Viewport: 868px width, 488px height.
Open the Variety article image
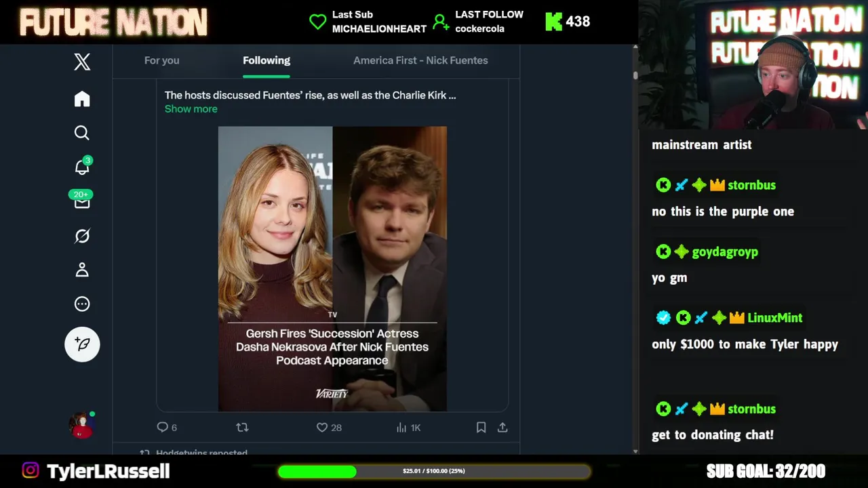[x=332, y=268]
